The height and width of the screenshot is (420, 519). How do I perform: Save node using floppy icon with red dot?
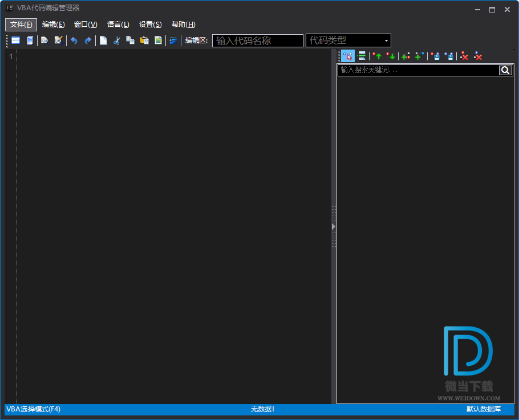tap(435, 56)
